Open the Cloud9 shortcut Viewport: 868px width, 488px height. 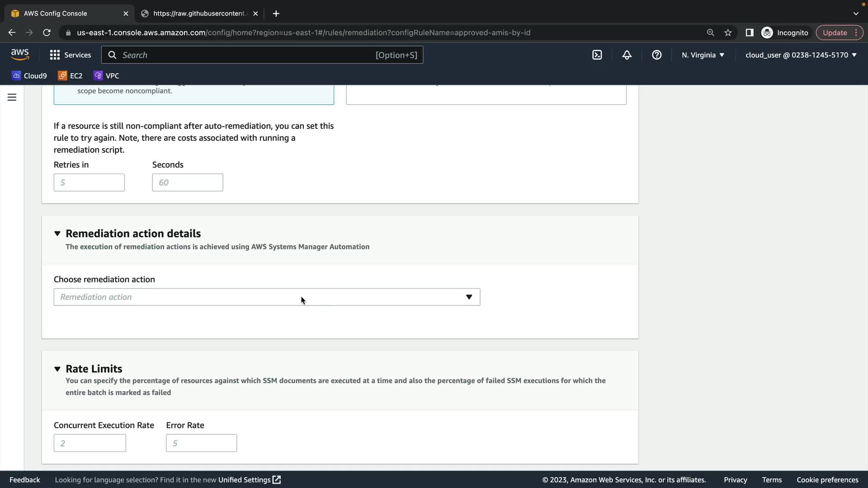tap(29, 76)
